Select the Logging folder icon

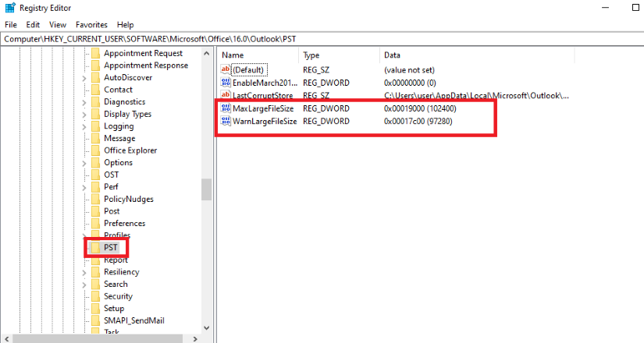click(x=96, y=126)
